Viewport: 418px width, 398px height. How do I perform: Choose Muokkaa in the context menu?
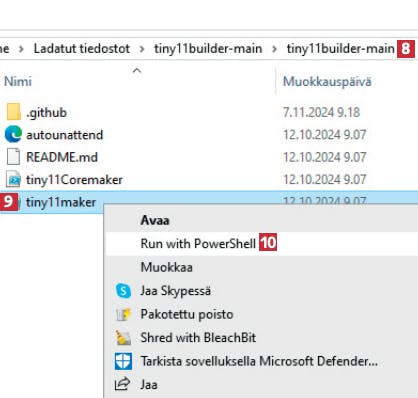(167, 267)
